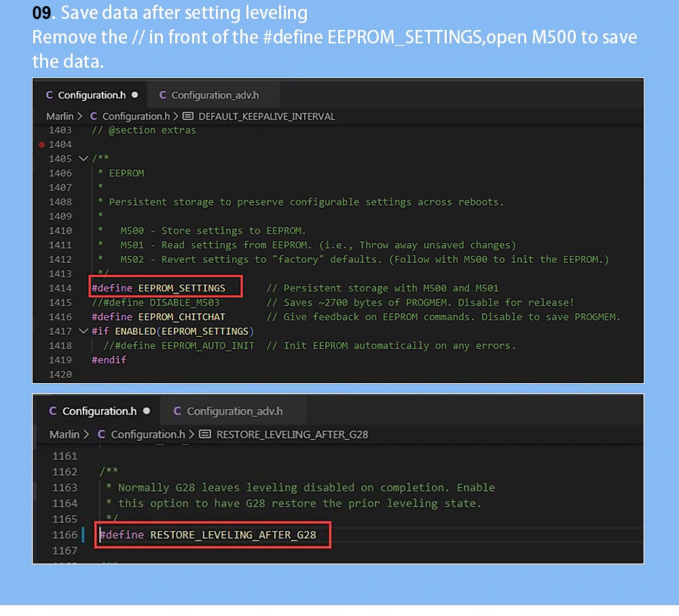Click line number 1166 in the bottom editor gutter
The image size is (679, 616).
[65, 535]
